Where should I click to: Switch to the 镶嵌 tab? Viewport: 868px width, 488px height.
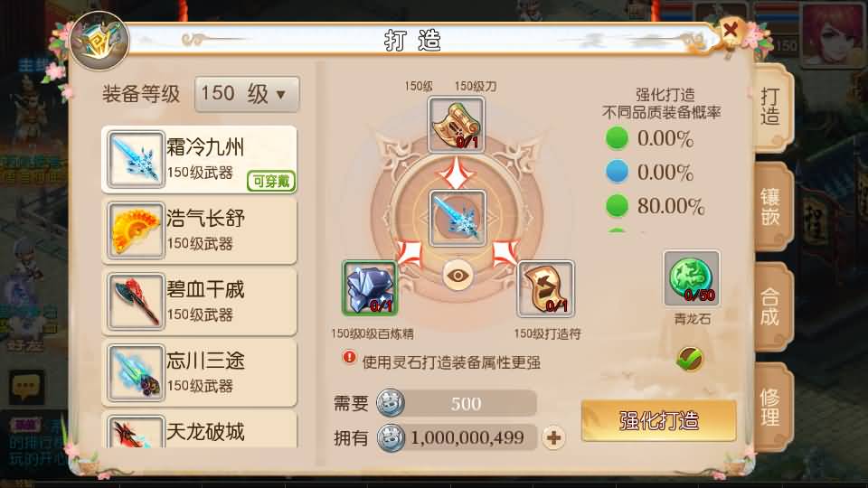click(x=771, y=207)
